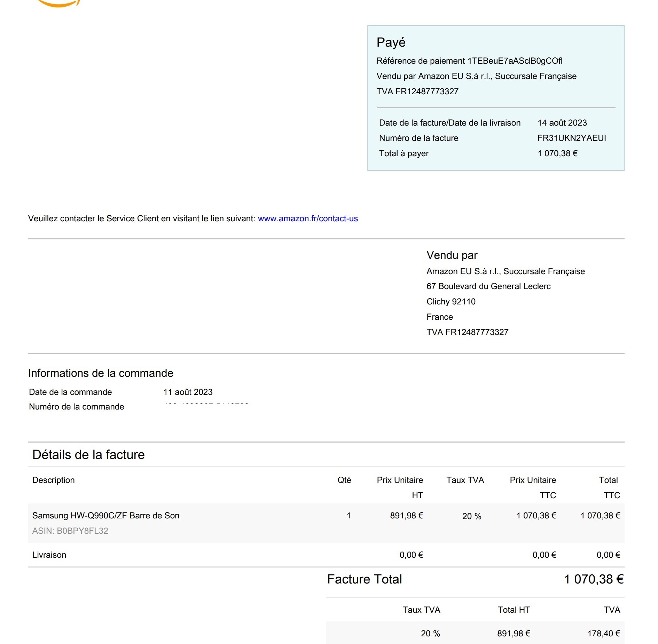658x644 pixels.
Task: Click unit price 891,98 € in Samsung row
Action: [x=407, y=516]
